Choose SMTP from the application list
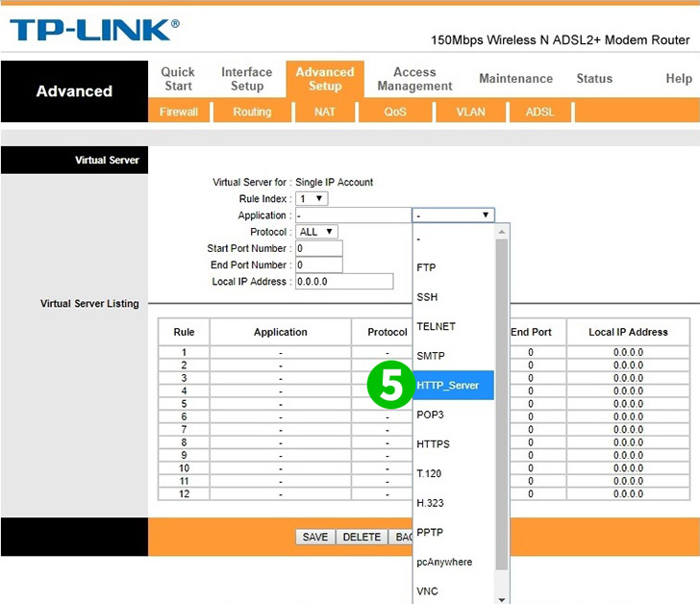Image resolution: width=700 pixels, height=604 pixels. (453, 356)
